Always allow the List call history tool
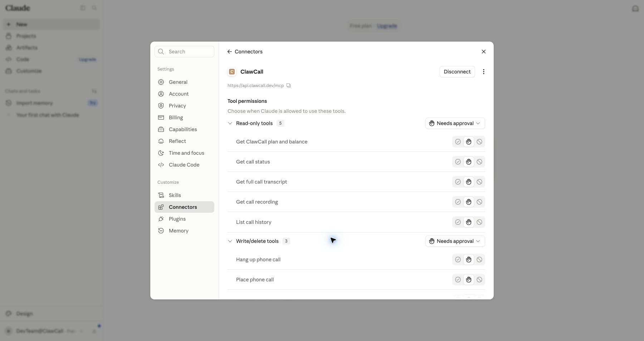Image resolution: width=644 pixels, height=341 pixels. point(458,222)
